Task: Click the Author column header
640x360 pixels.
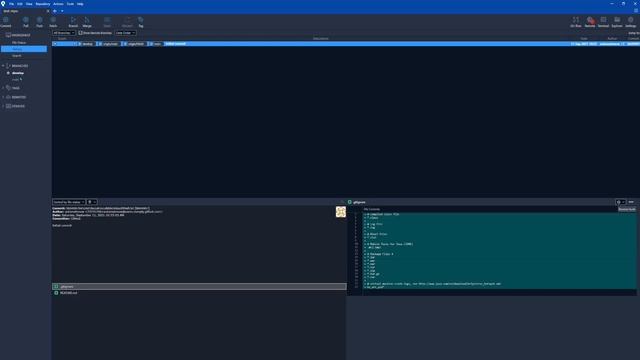Action: tap(612, 38)
